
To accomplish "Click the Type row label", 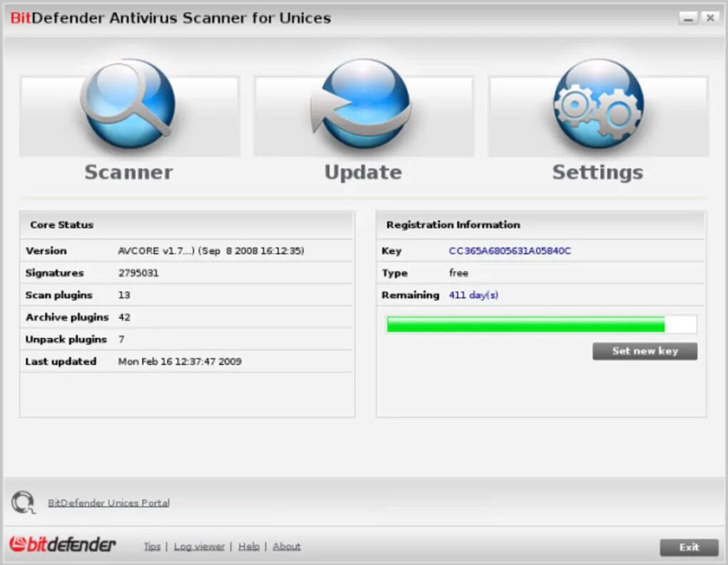I will point(395,273).
